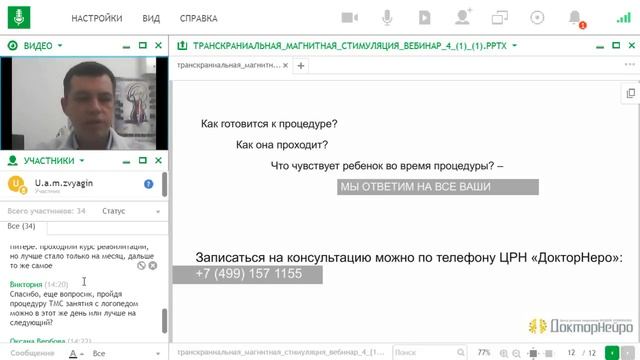Click the blue info icon next to U.a.m.zvyagin
The image size is (640, 360).
coord(149,184)
